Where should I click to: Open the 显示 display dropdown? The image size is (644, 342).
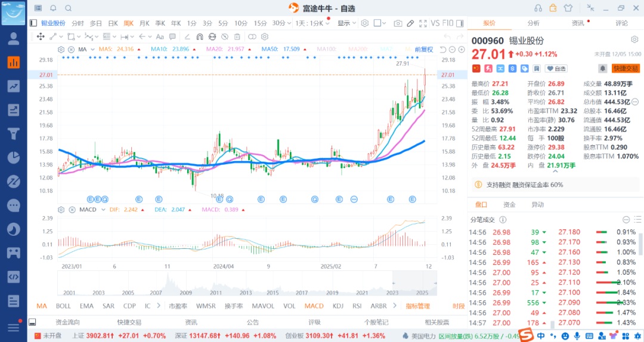(346, 23)
